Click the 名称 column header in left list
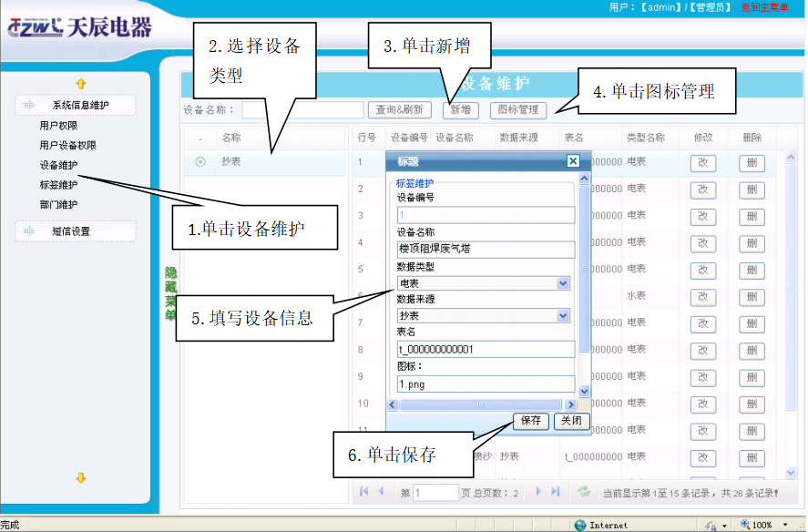This screenshot has width=808, height=532. point(231,138)
